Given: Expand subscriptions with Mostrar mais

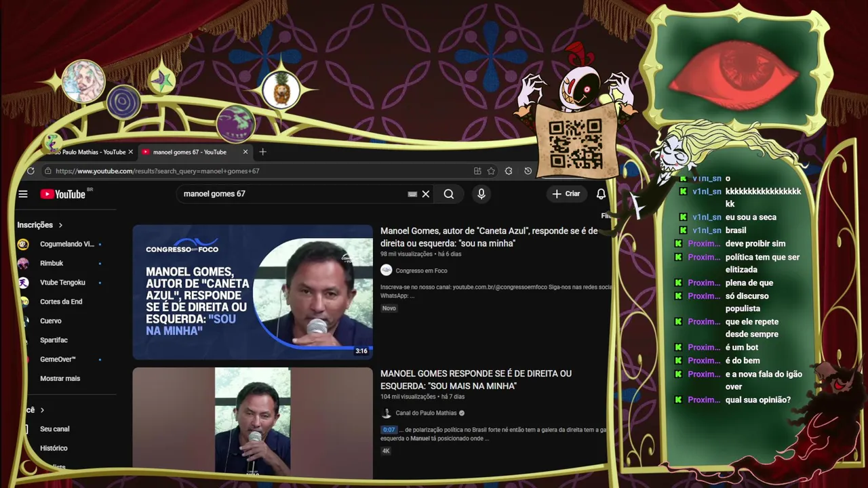Looking at the screenshot, I should 60,378.
